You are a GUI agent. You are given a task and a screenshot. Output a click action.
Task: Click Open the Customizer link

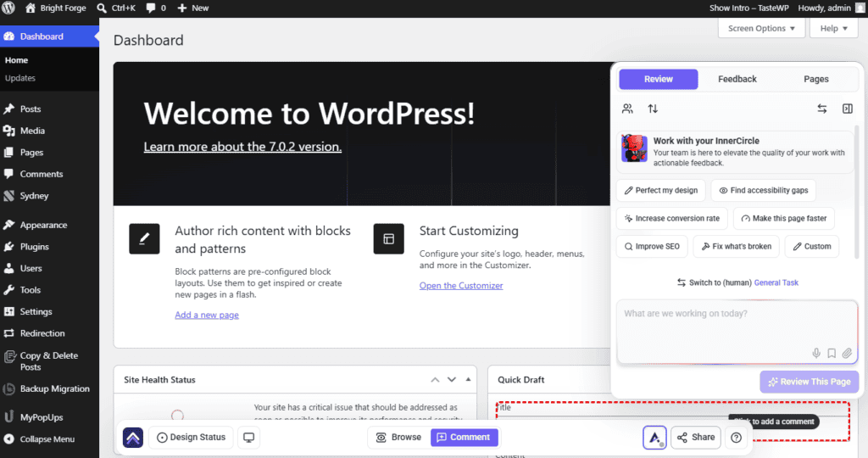[x=461, y=285]
